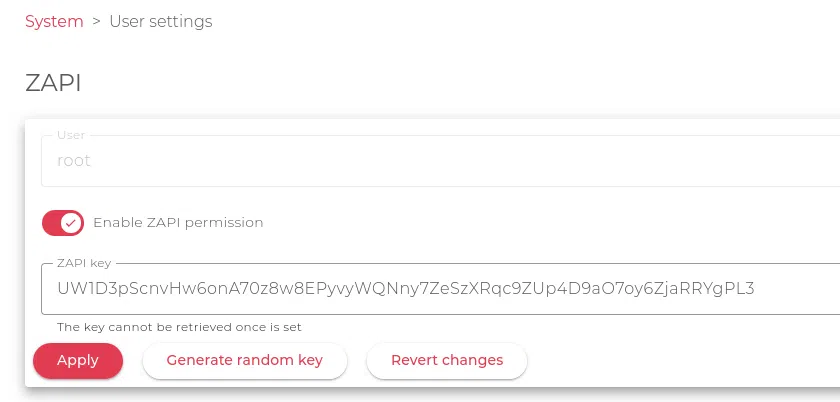This screenshot has width=840, height=402.
Task: Turn off the Enable ZAPI permission switch
Action: click(x=62, y=222)
